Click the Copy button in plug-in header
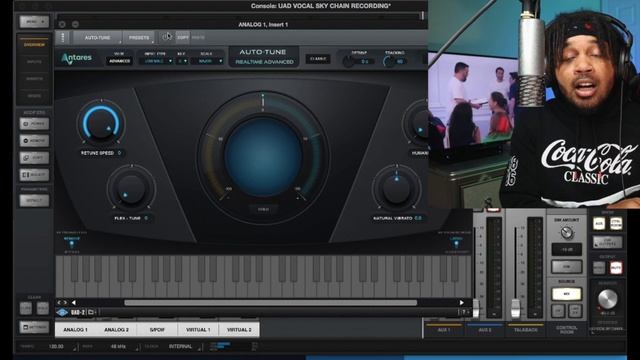Screen dimensions: 640x360 point(183,38)
